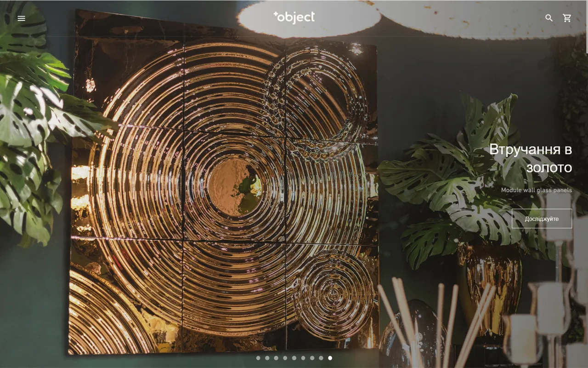The width and height of the screenshot is (588, 368).
Task: Click the page's vertical scrollbar
Action: click(x=587, y=28)
